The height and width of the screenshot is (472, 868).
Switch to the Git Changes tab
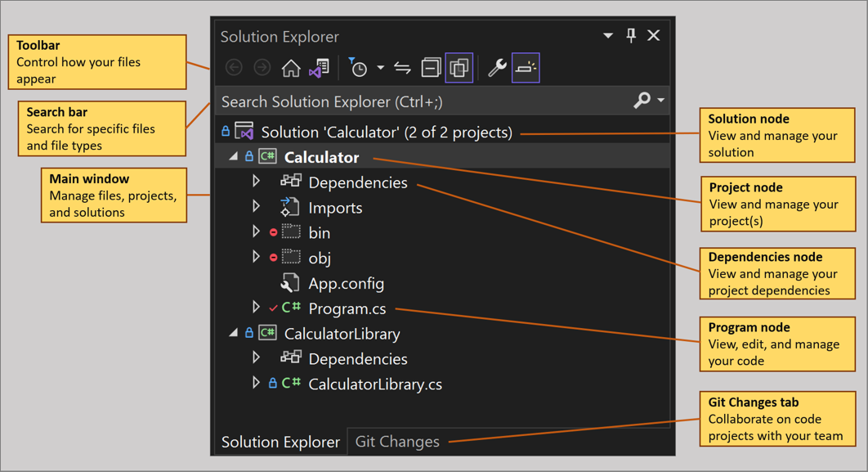click(397, 441)
